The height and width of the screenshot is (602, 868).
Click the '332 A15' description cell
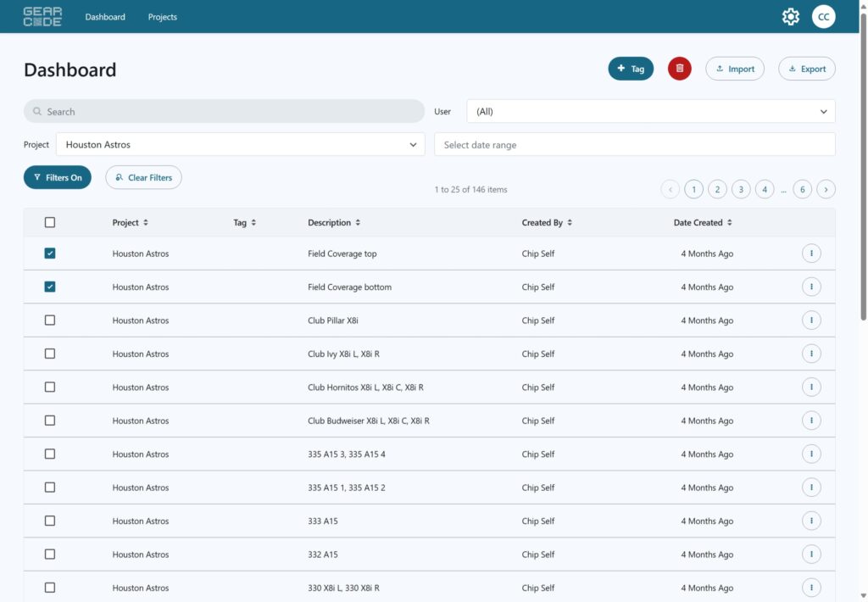(x=323, y=555)
